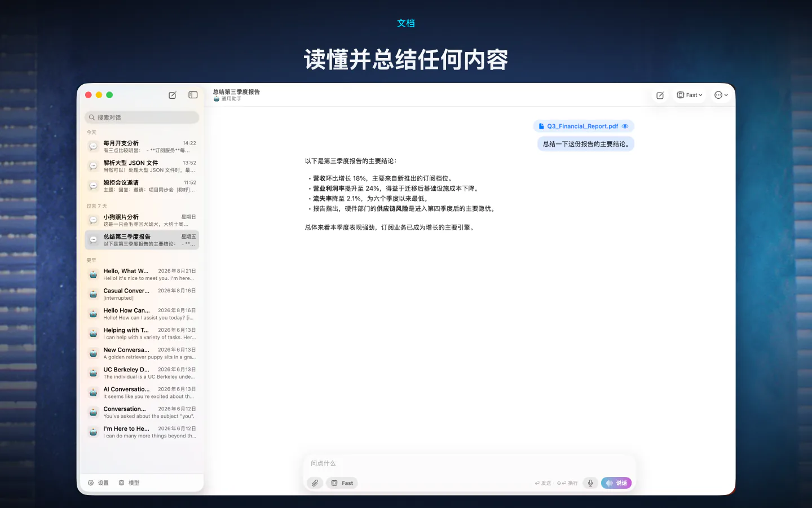Screen dimensions: 812x508
Task: Click the 问点什么 message input box
Action: tap(468, 463)
